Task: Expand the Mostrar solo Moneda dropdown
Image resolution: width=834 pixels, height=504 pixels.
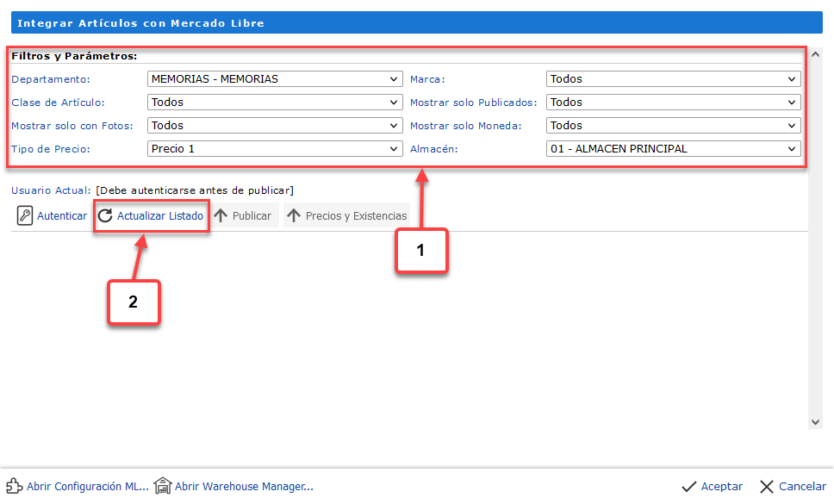Action: point(673,126)
